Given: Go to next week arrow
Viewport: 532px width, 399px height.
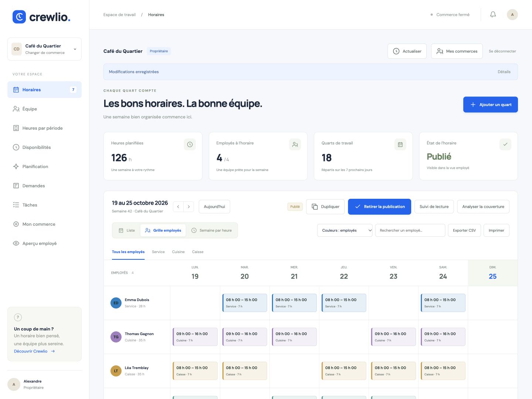Looking at the screenshot, I should (188, 207).
